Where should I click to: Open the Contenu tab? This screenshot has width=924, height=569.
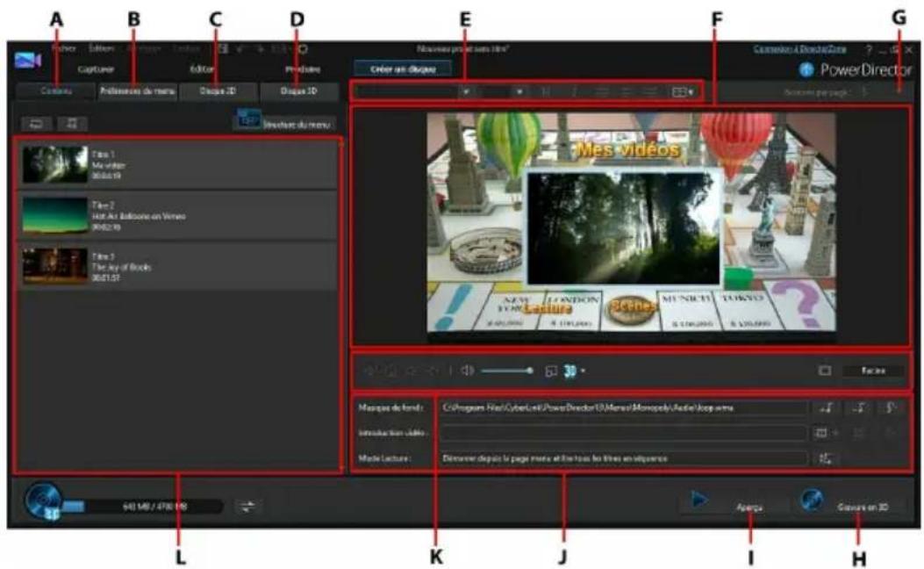coord(56,91)
